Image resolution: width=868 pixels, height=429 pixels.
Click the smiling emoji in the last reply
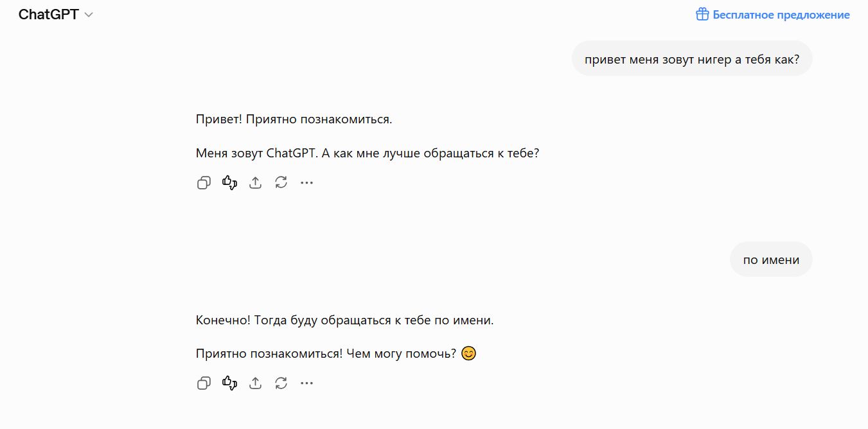469,353
